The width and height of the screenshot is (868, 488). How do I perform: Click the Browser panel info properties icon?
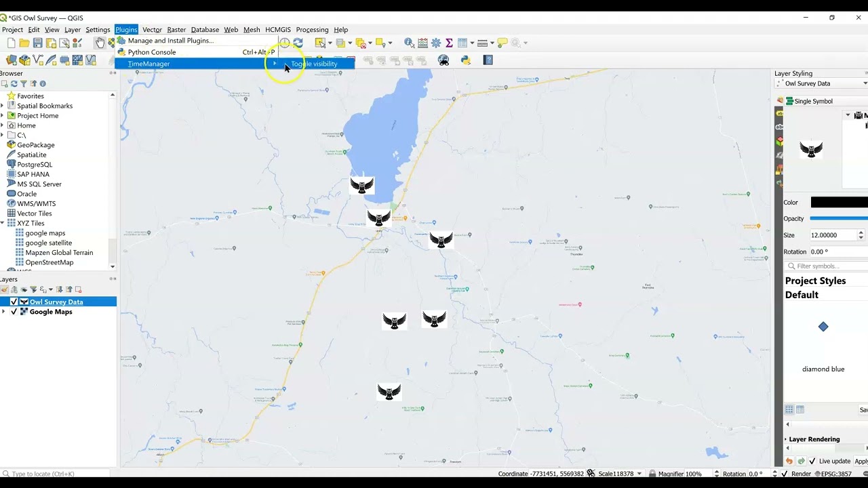(42, 83)
